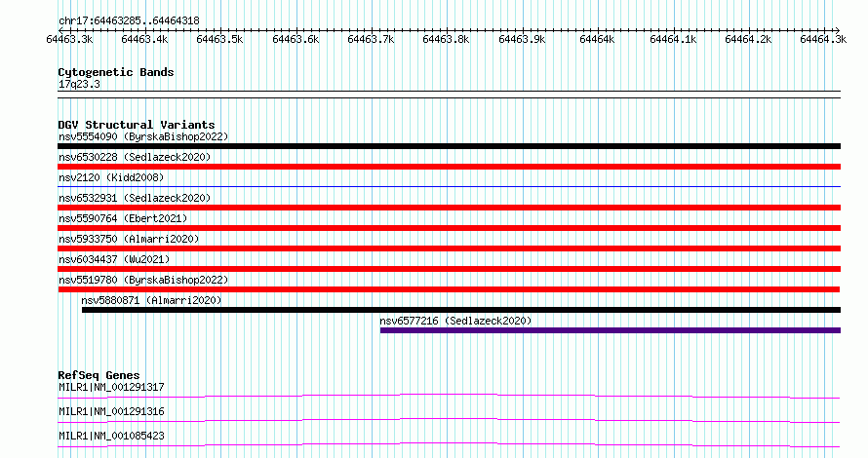
Task: Click the chr17:64463285..64464318 coordinate label
Action: coord(129,21)
